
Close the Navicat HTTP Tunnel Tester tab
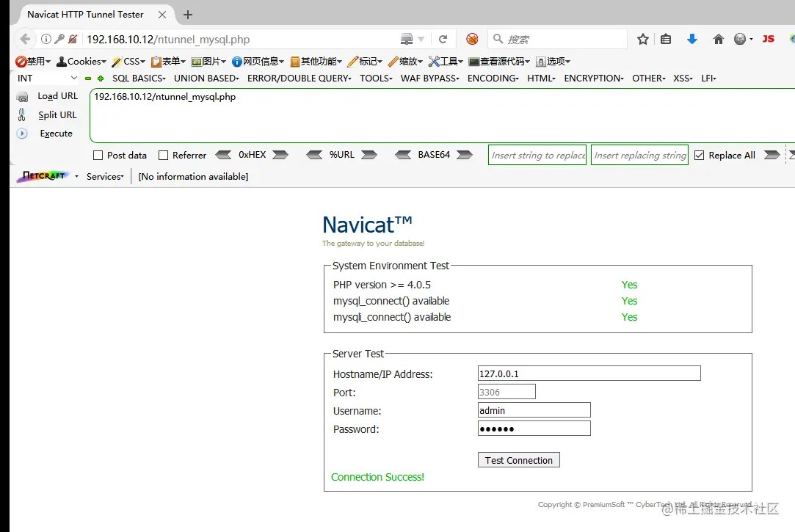point(162,15)
